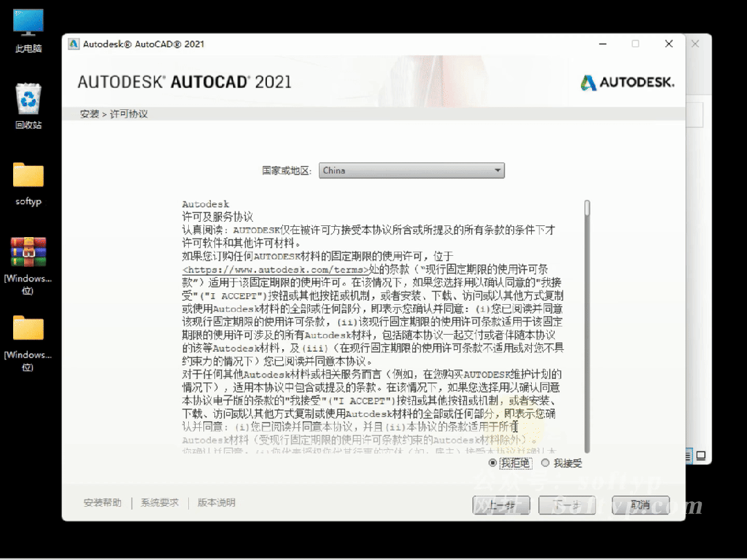Open the 国家或地区 China dropdown

click(412, 171)
